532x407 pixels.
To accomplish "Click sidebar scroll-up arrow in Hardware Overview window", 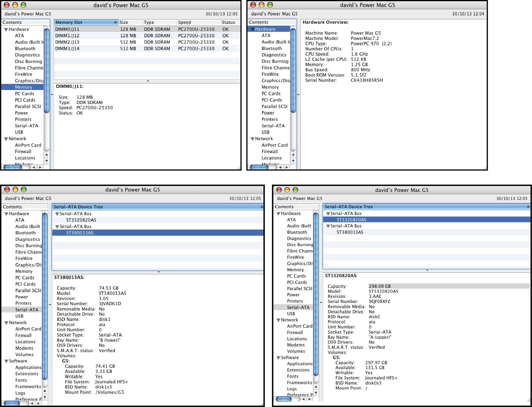I will pos(293,155).
